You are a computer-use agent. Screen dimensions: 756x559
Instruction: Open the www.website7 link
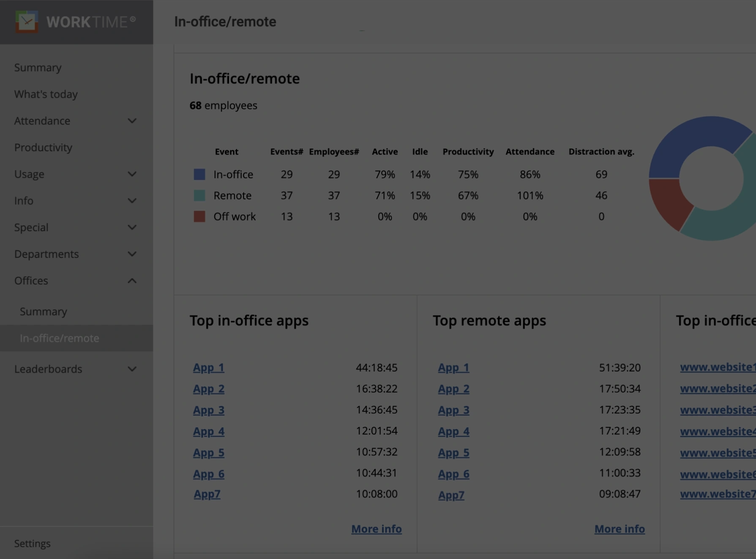click(x=718, y=494)
